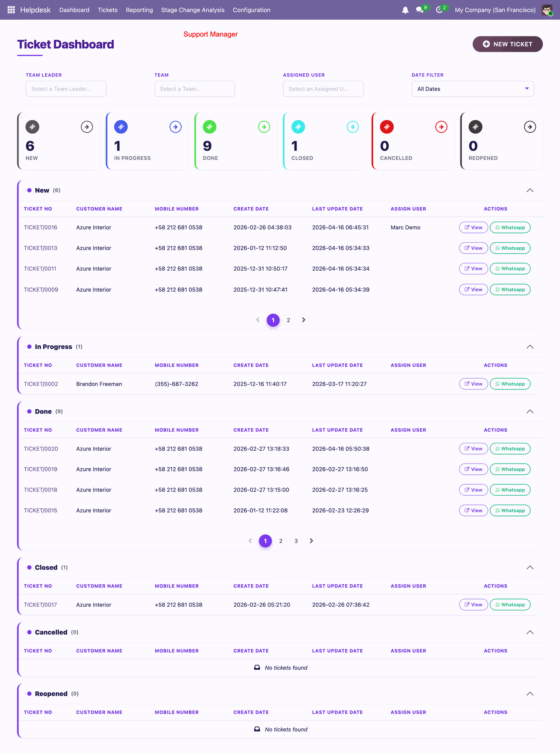560x753 pixels.
Task: Collapse the Cancelled tickets section
Action: pyautogui.click(x=530, y=632)
